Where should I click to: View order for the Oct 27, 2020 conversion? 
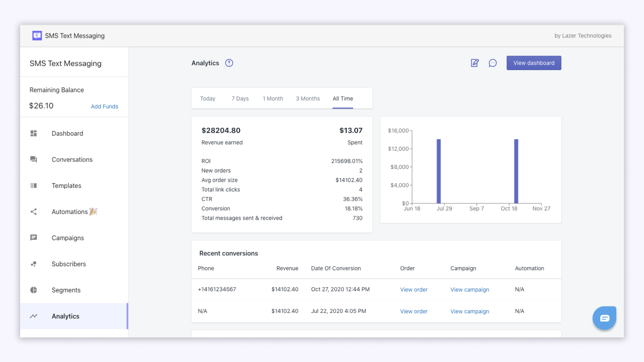(x=414, y=290)
